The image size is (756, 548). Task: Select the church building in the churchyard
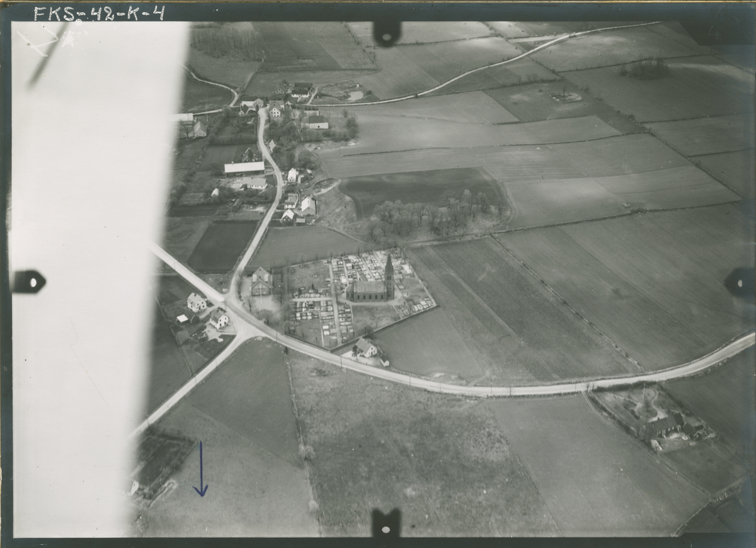[370, 290]
